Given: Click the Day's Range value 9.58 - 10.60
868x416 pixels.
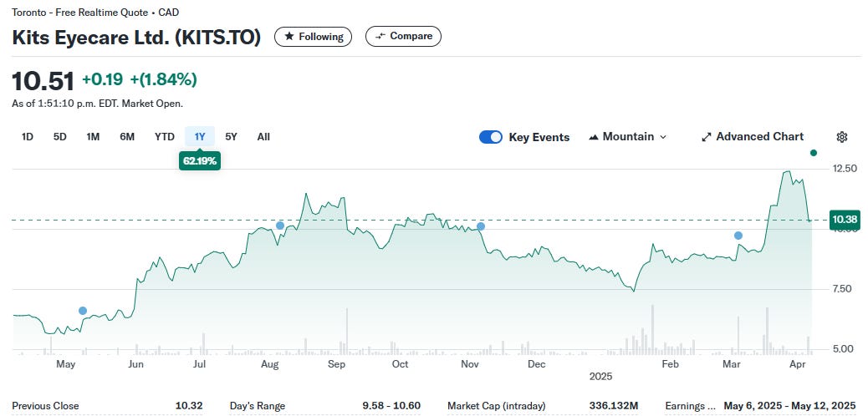Looking at the screenshot, I should (x=391, y=406).
